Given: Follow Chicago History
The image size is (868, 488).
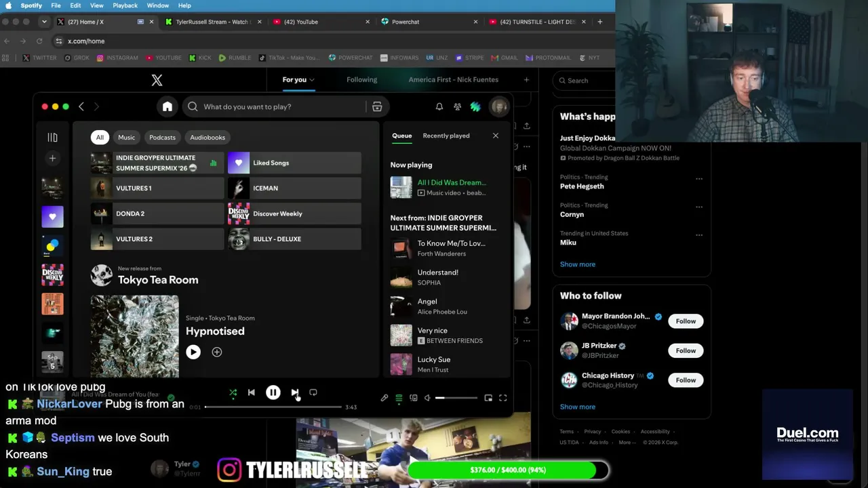Looking at the screenshot, I should tap(686, 380).
